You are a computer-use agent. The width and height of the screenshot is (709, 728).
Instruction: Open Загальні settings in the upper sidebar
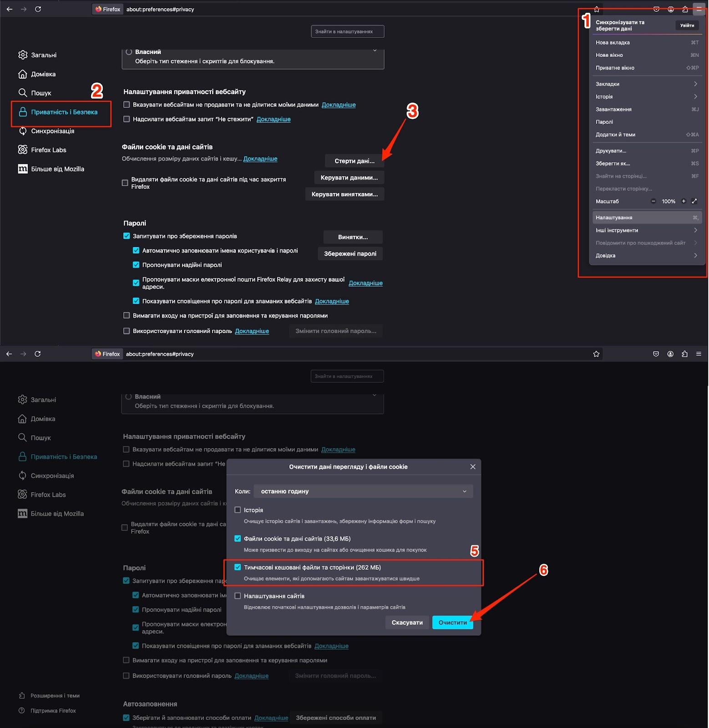pyautogui.click(x=37, y=55)
